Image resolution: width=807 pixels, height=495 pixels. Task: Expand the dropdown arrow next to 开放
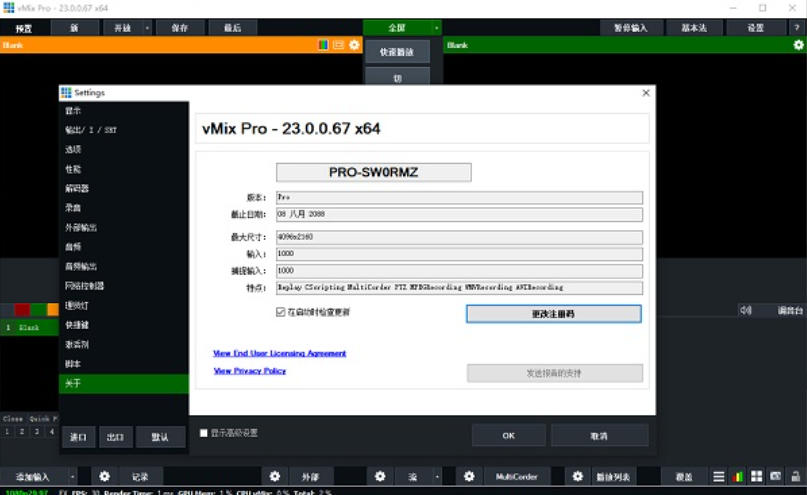point(147,28)
